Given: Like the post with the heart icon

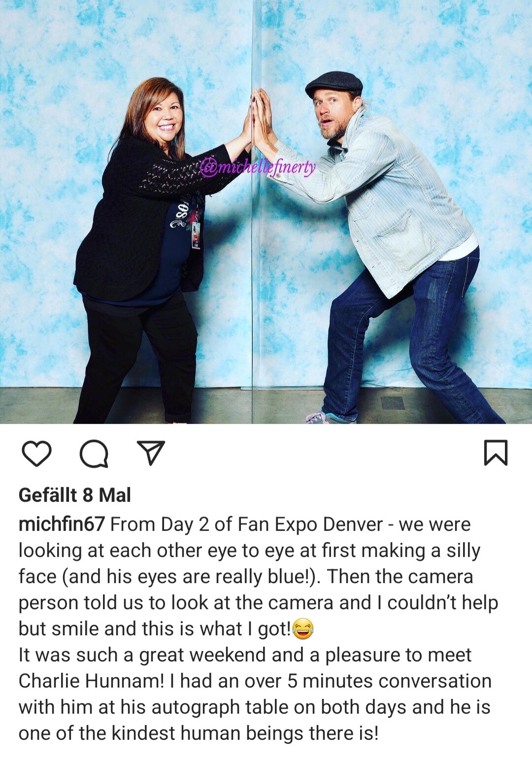Looking at the screenshot, I should (37, 453).
